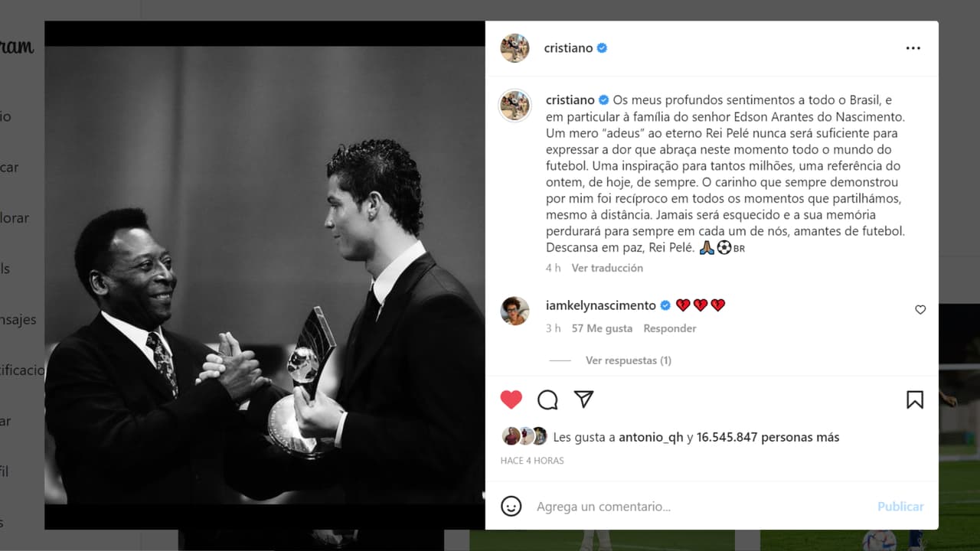Click verified badge next to header cristiano

pyautogui.click(x=602, y=48)
